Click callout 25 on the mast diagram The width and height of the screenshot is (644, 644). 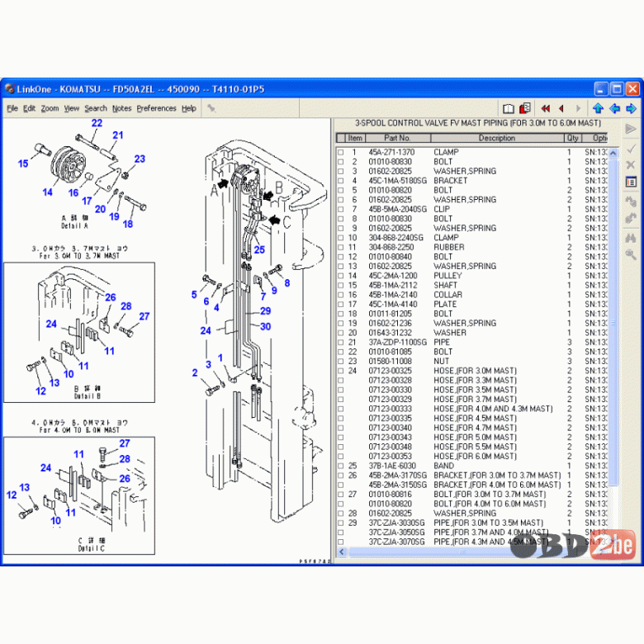click(x=259, y=249)
